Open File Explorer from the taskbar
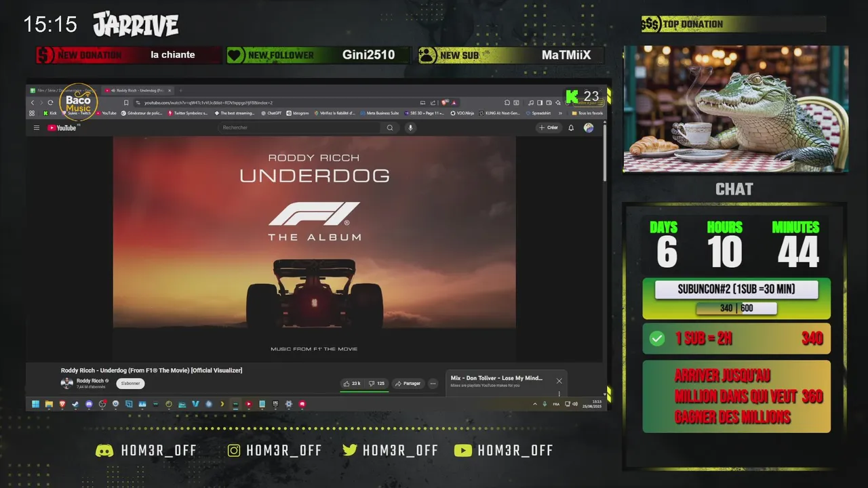The image size is (868, 488). pyautogui.click(x=49, y=404)
